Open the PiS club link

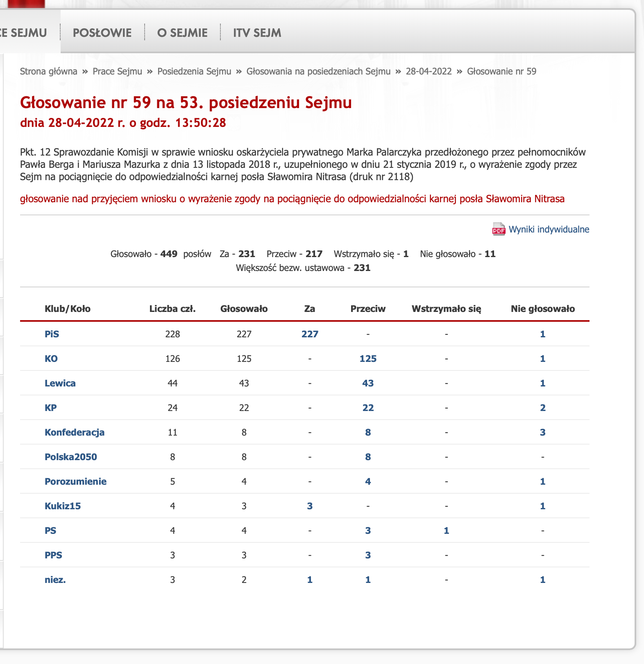click(52, 334)
